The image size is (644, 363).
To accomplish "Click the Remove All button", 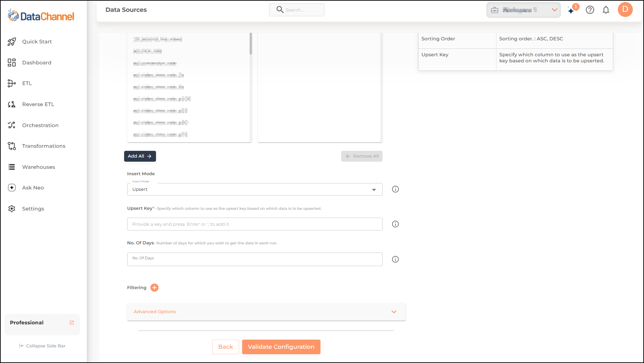I will pos(362,156).
